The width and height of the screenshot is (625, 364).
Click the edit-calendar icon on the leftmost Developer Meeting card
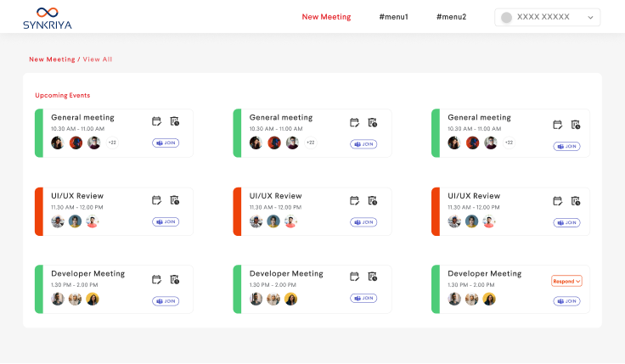pos(156,279)
